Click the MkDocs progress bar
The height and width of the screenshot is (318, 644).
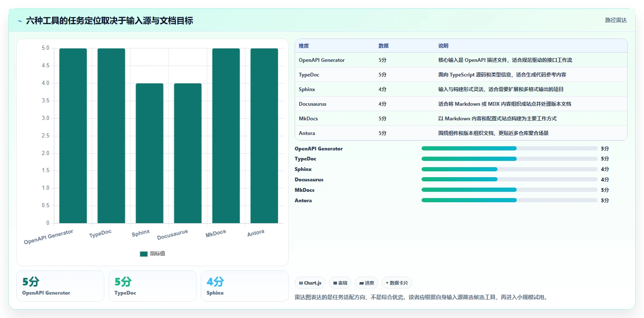point(510,190)
